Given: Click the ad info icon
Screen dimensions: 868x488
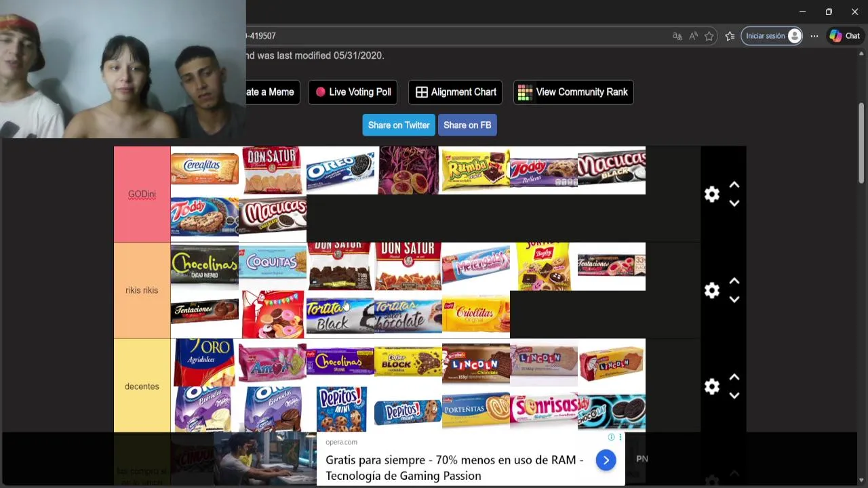Looking at the screenshot, I should pos(611,437).
